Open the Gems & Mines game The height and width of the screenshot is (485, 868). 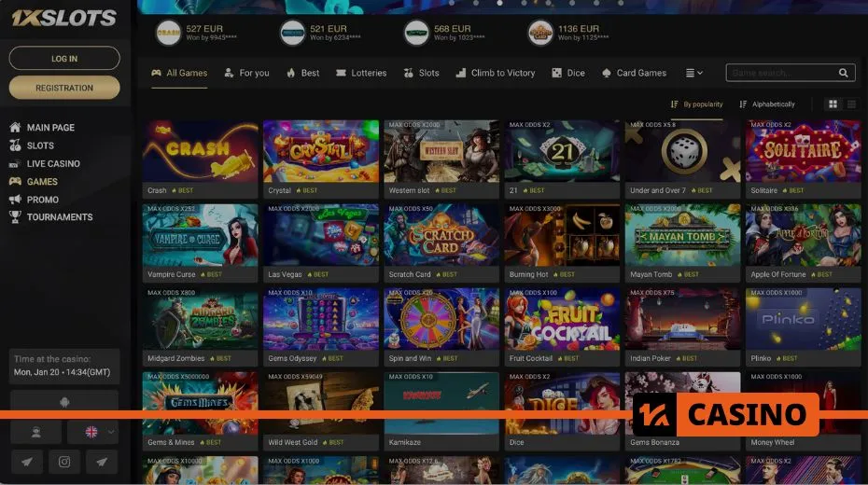[200, 411]
